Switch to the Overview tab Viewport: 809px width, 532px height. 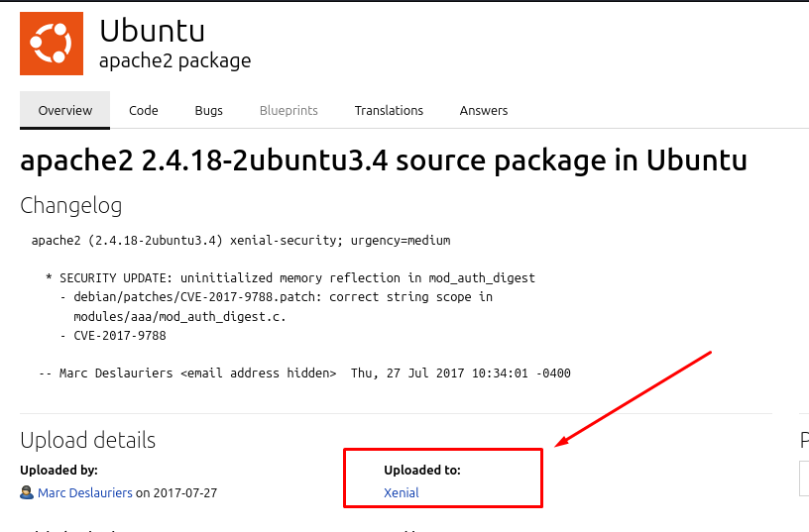65,111
